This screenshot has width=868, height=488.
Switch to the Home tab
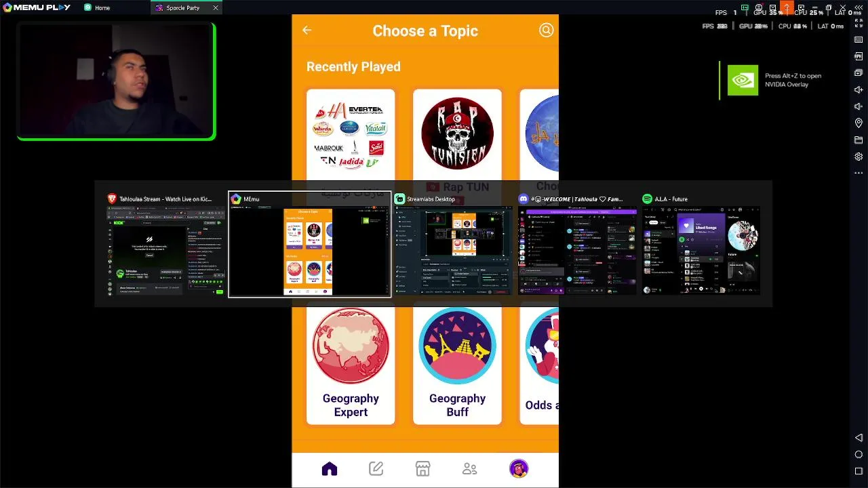tap(98, 8)
